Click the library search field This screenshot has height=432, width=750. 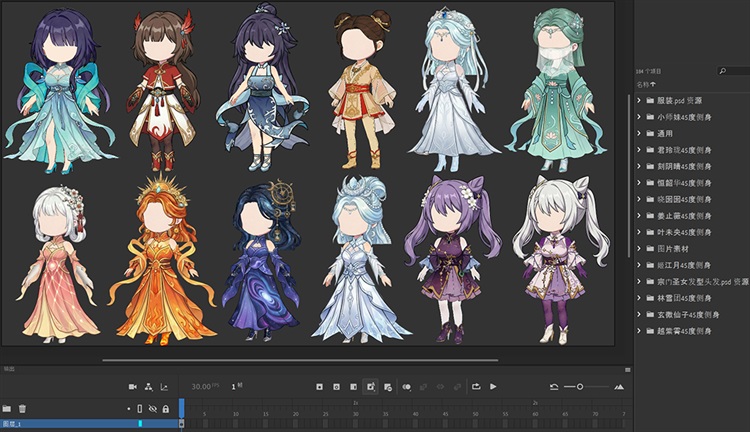pyautogui.click(x=735, y=72)
